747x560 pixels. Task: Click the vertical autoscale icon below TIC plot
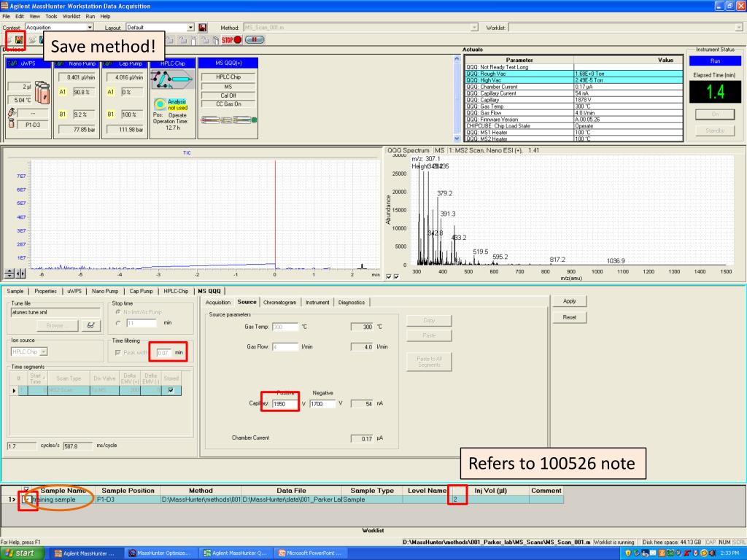(x=9, y=274)
